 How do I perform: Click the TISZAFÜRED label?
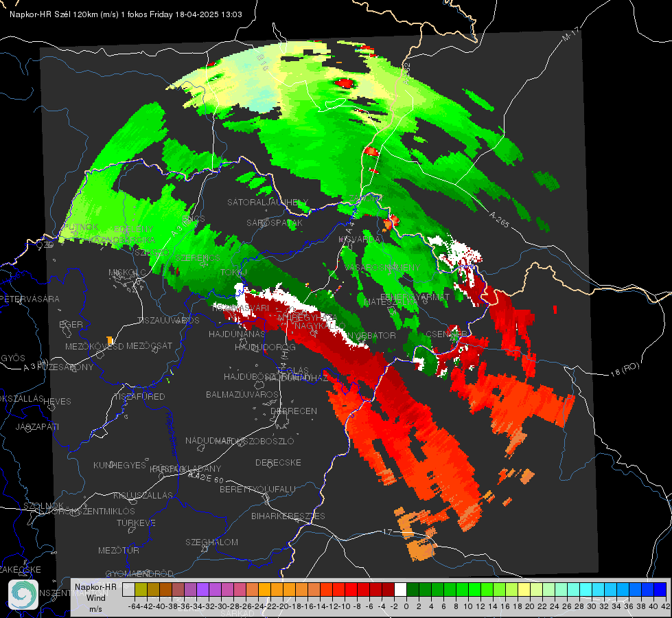pyautogui.click(x=140, y=397)
